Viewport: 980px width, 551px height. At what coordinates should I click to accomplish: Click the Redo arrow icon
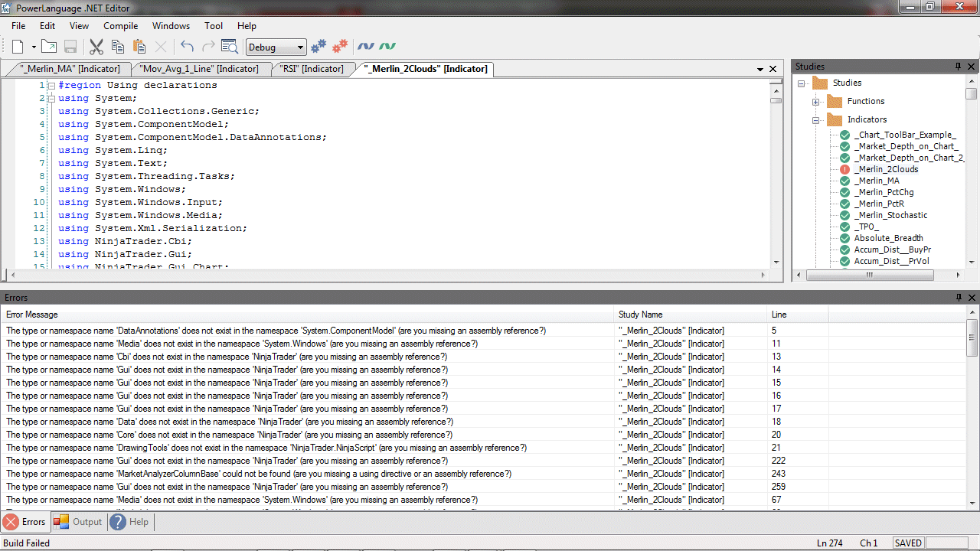pyautogui.click(x=208, y=47)
